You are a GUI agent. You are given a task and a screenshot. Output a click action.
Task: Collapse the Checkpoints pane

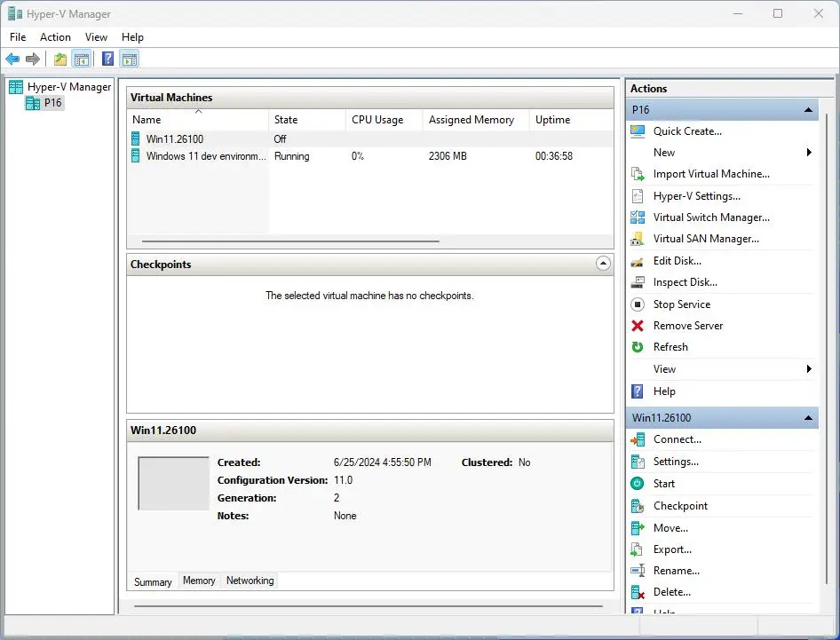(x=603, y=264)
